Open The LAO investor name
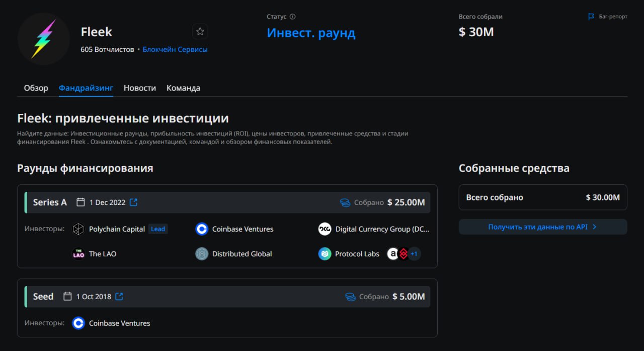The height and width of the screenshot is (351, 644). click(x=103, y=254)
